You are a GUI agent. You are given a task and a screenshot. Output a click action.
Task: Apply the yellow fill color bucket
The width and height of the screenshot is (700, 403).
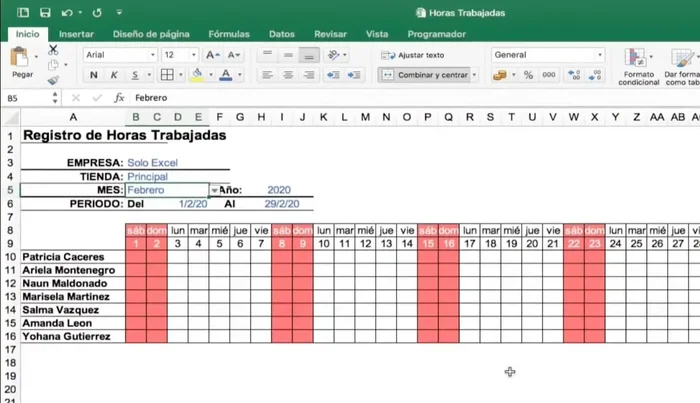tap(197, 75)
